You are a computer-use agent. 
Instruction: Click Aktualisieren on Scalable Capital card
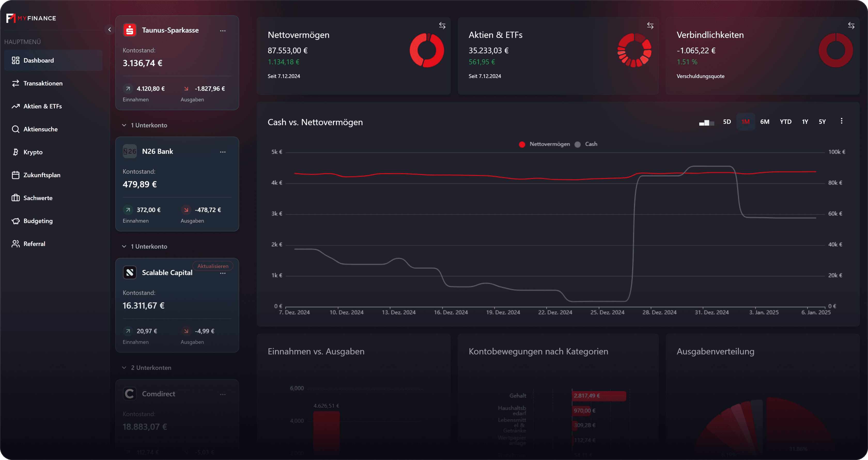pos(213,266)
